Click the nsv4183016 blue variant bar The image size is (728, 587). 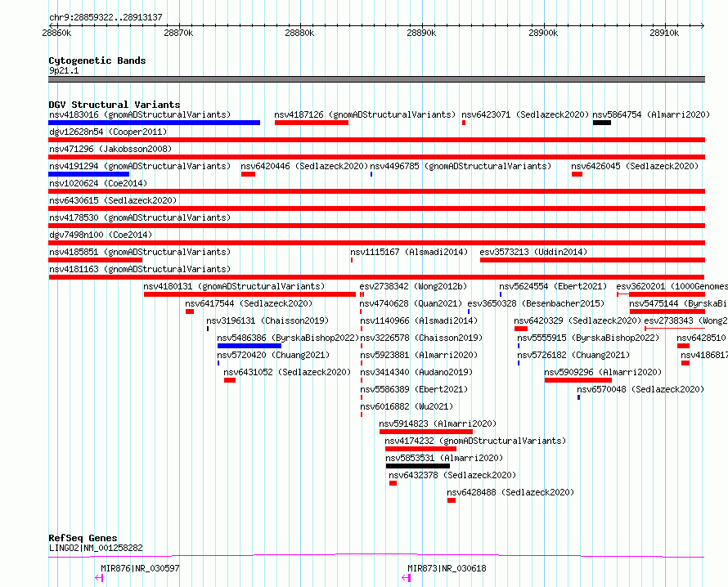(154, 123)
